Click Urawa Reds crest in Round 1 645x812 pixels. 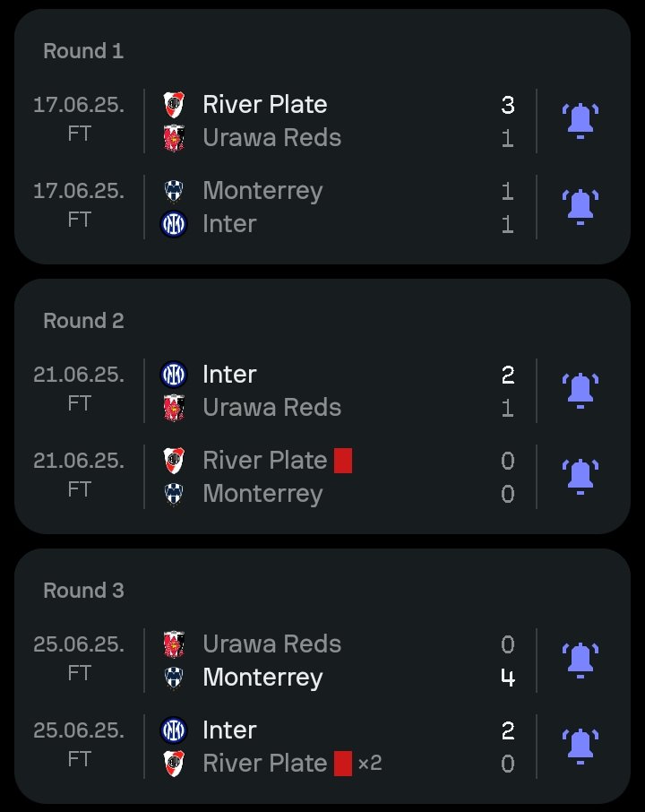[x=174, y=138]
